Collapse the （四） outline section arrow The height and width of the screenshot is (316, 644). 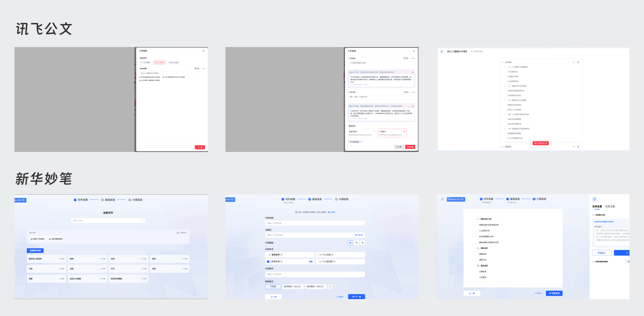click(x=505, y=115)
